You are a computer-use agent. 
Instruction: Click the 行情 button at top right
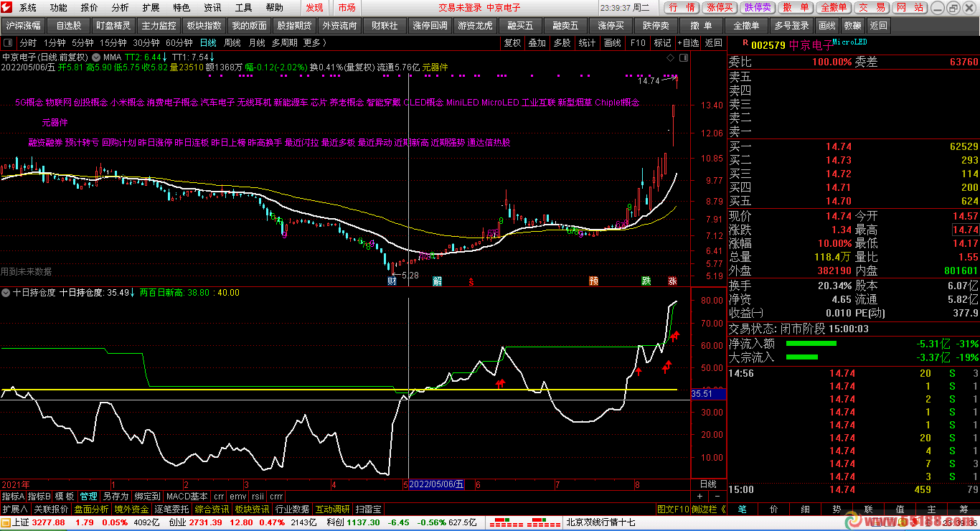[x=681, y=8]
